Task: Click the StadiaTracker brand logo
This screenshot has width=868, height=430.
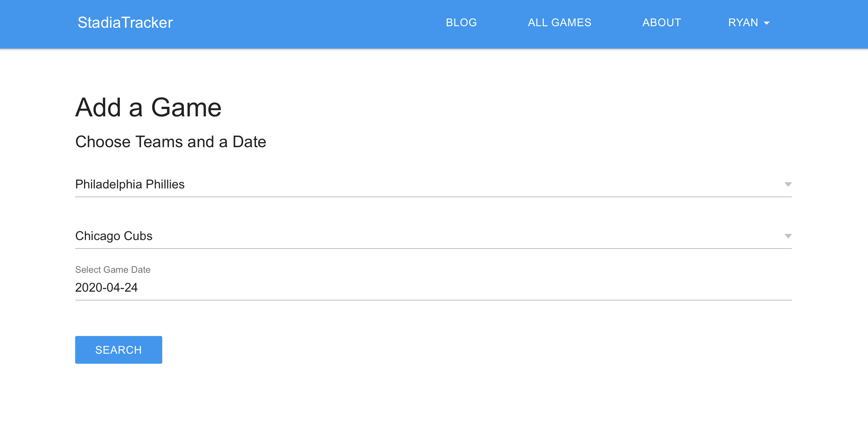Action: pos(125,23)
